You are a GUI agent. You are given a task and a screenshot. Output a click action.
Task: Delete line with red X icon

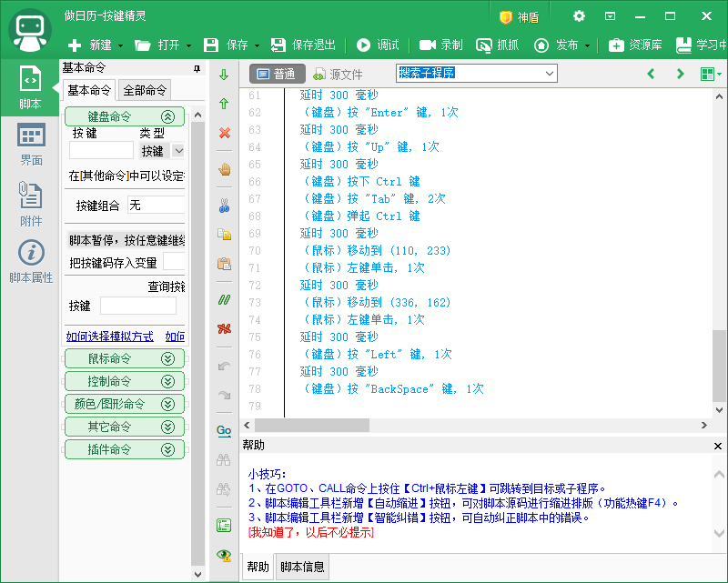pyautogui.click(x=224, y=133)
